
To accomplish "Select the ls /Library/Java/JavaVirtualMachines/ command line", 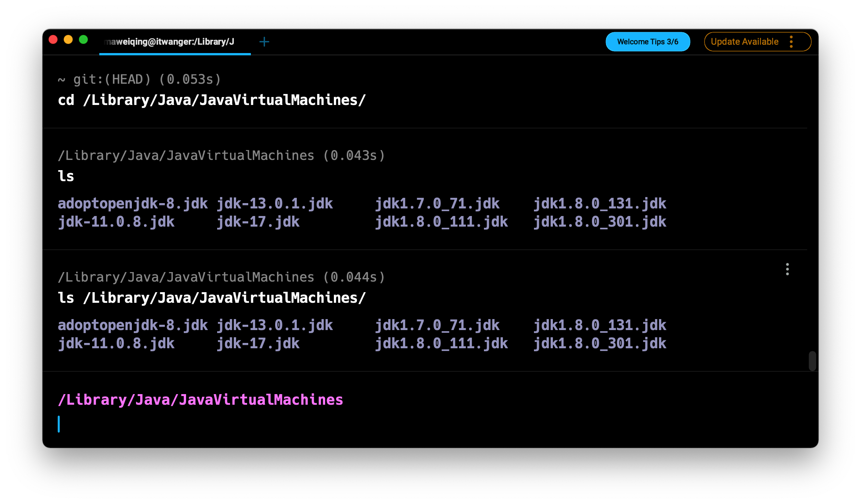I will (211, 298).
